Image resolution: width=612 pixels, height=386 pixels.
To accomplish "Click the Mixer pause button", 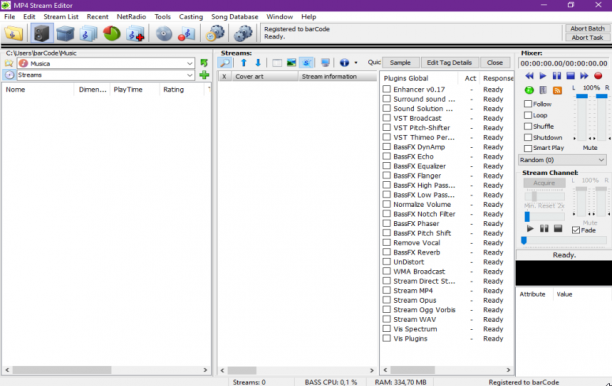I will click(x=557, y=76).
